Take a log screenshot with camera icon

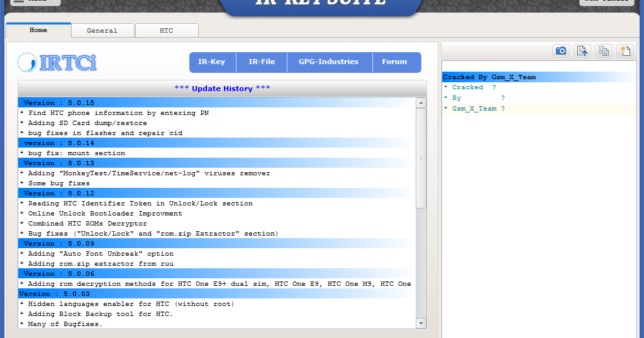pyautogui.click(x=560, y=51)
